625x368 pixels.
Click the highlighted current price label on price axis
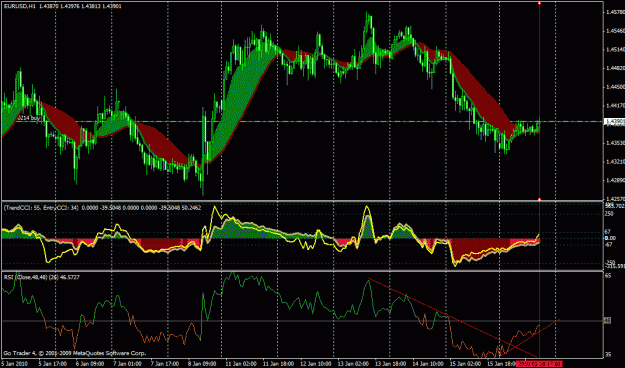[x=615, y=121]
